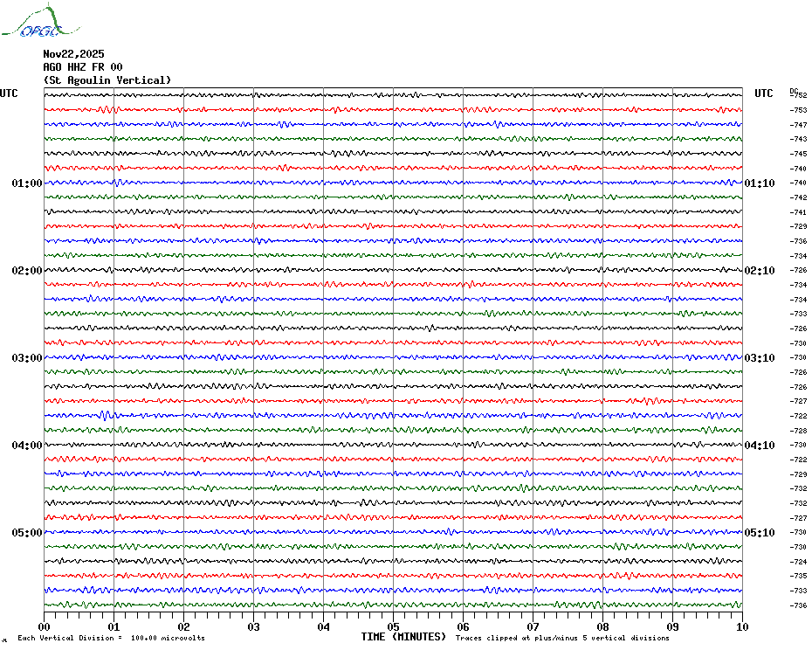Click the 03:10 time label

pos(760,357)
